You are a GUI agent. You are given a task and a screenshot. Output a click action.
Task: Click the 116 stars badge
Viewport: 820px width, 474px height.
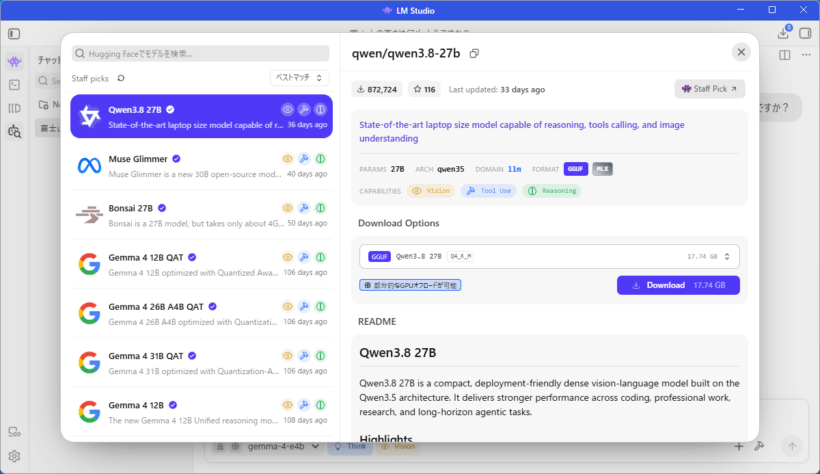(x=424, y=89)
